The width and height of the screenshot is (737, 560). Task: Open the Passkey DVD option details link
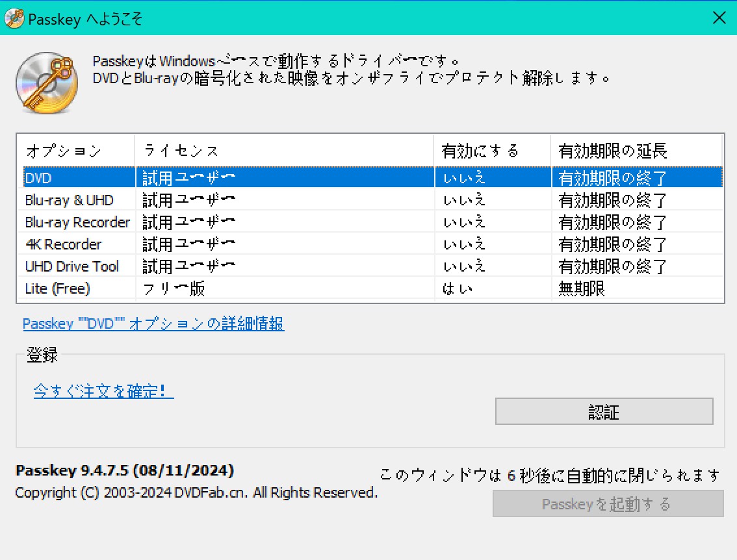point(153,324)
